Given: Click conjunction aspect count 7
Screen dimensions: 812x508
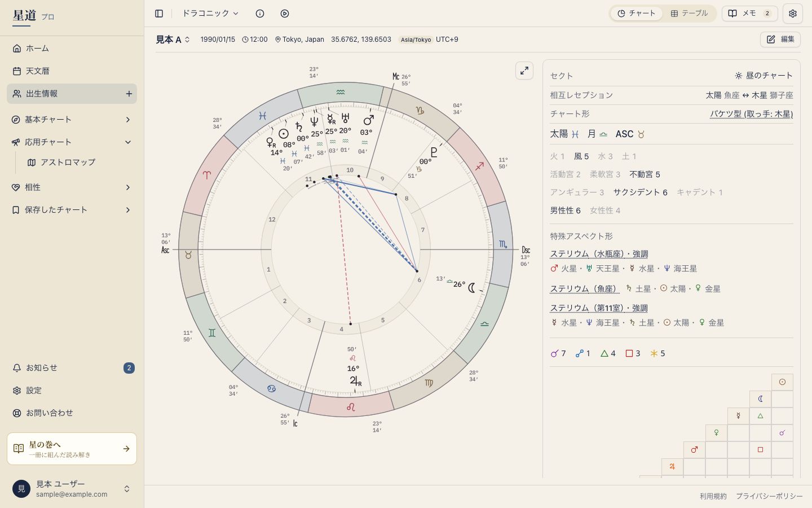Looking at the screenshot, I should coord(558,353).
